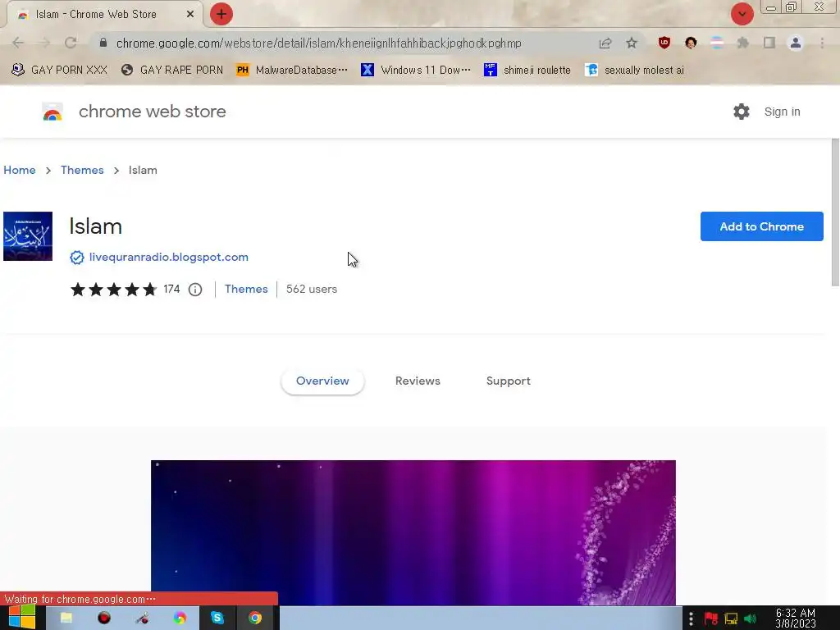Open a new tab with the red plus button
Screen dimensions: 840x630
(x=221, y=14)
